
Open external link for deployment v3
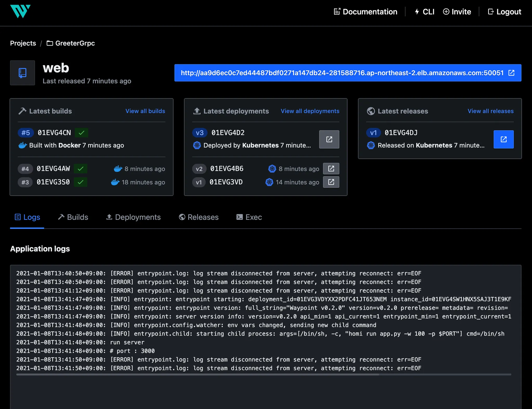(x=329, y=139)
